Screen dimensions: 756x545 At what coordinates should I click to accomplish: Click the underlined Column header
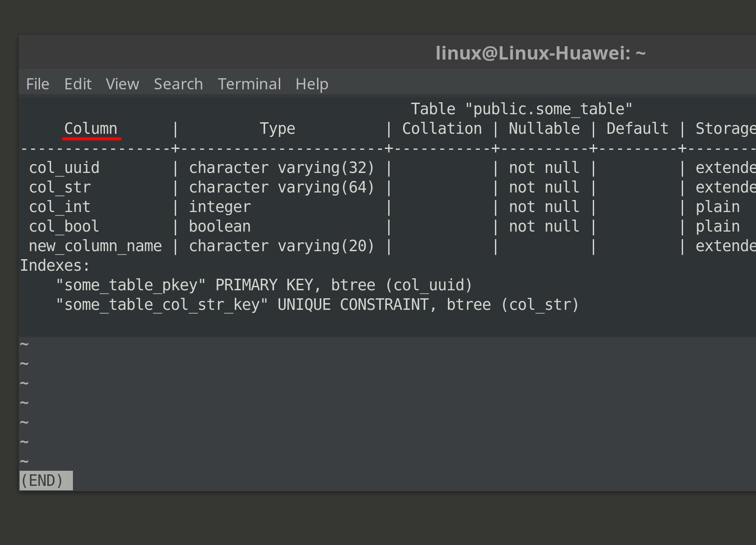[x=92, y=128]
